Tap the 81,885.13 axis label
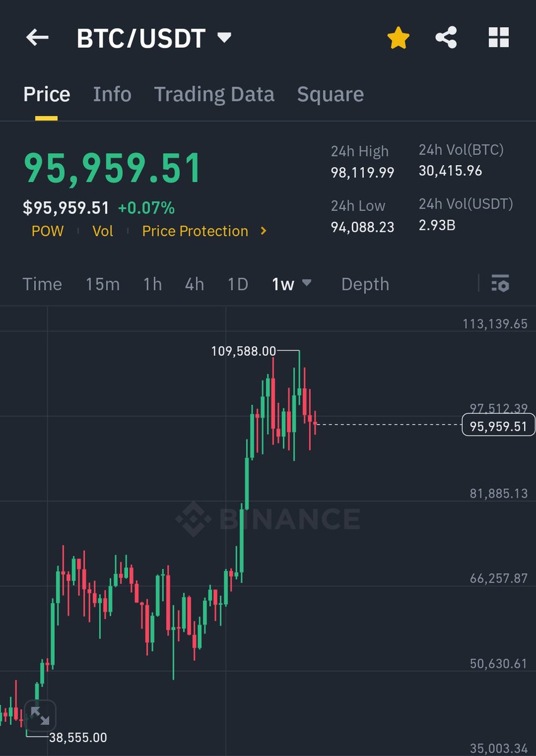Screen dimensions: 536x756 pyautogui.click(x=499, y=493)
